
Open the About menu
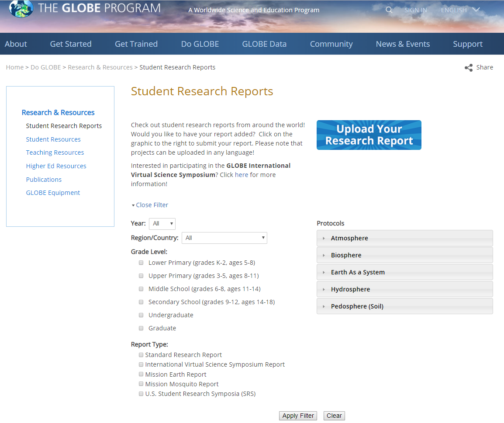coord(16,44)
